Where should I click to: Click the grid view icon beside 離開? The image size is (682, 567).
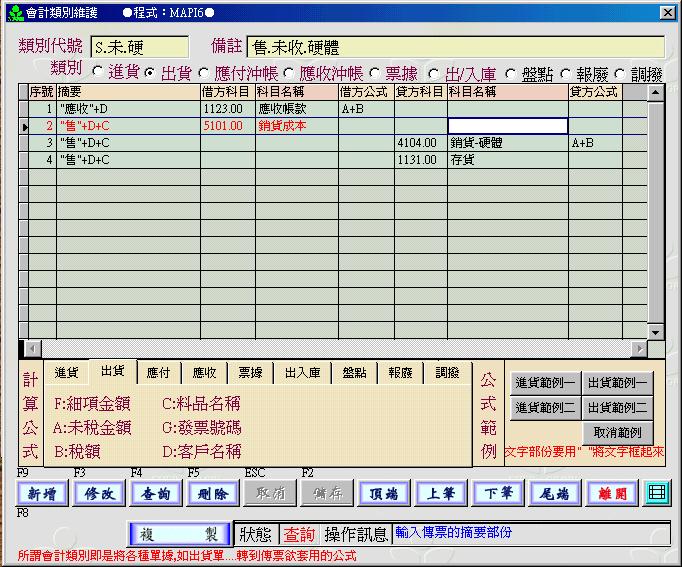656,493
